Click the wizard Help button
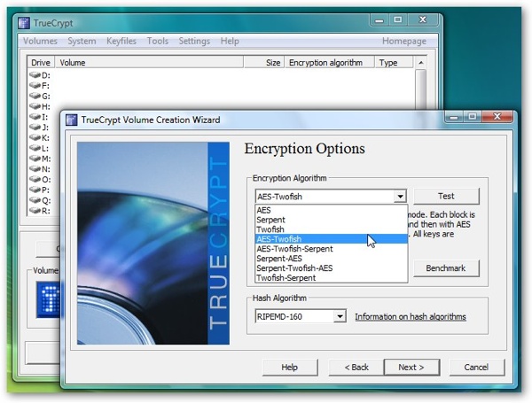Image resolution: width=532 pixels, height=403 pixels. point(290,367)
